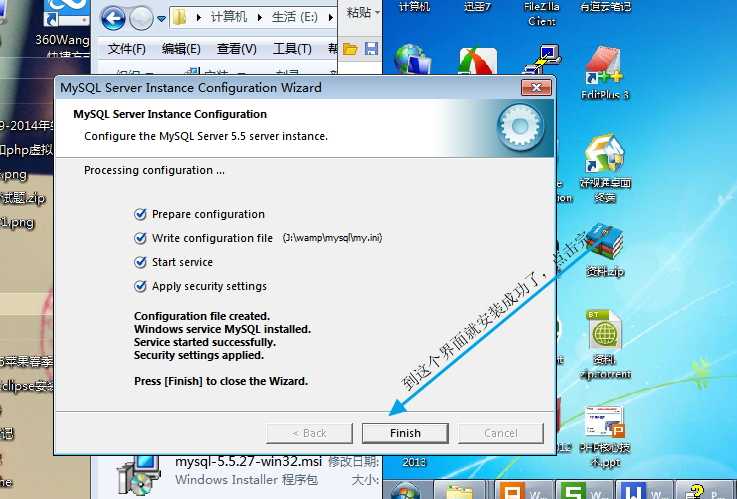Click the 'Apply security settings' step
Image resolution: width=737 pixels, height=499 pixels.
point(200,286)
